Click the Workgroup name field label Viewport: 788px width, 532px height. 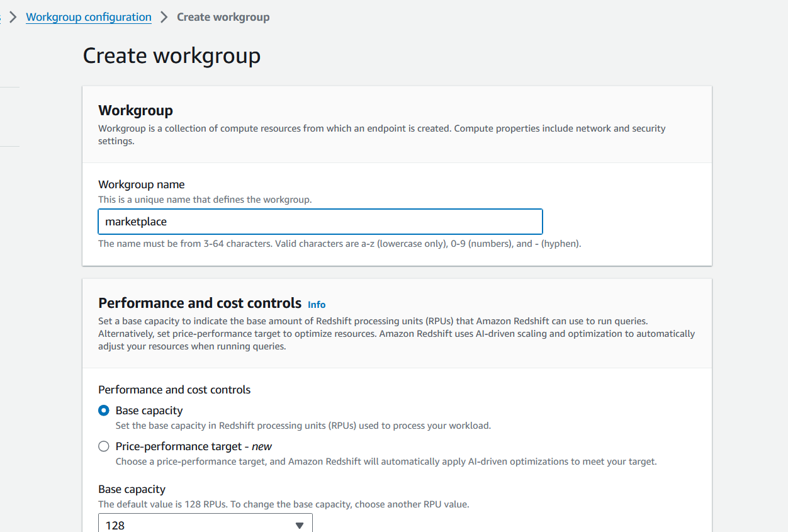pyautogui.click(x=142, y=184)
